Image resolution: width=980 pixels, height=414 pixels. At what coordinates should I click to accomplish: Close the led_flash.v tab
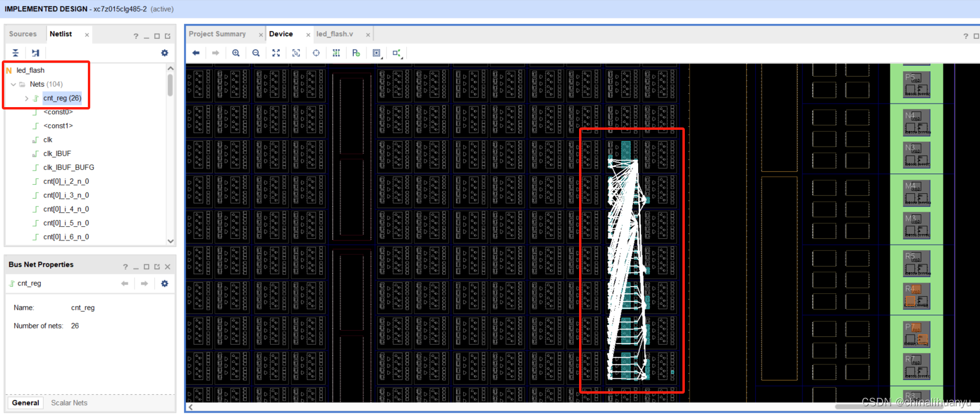[x=368, y=35]
